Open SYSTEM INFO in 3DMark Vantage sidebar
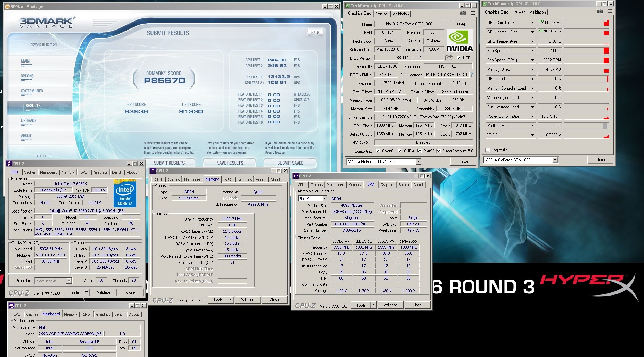 click(x=32, y=91)
